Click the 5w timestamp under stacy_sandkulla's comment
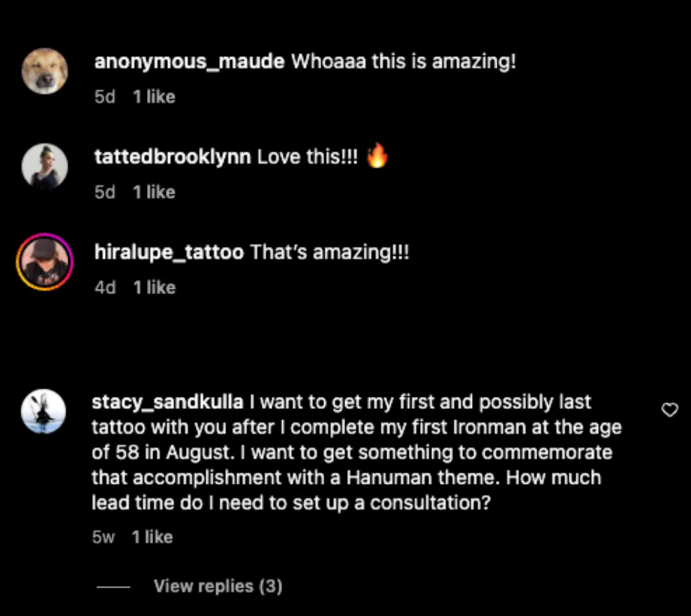The height and width of the screenshot is (616, 691). click(104, 536)
